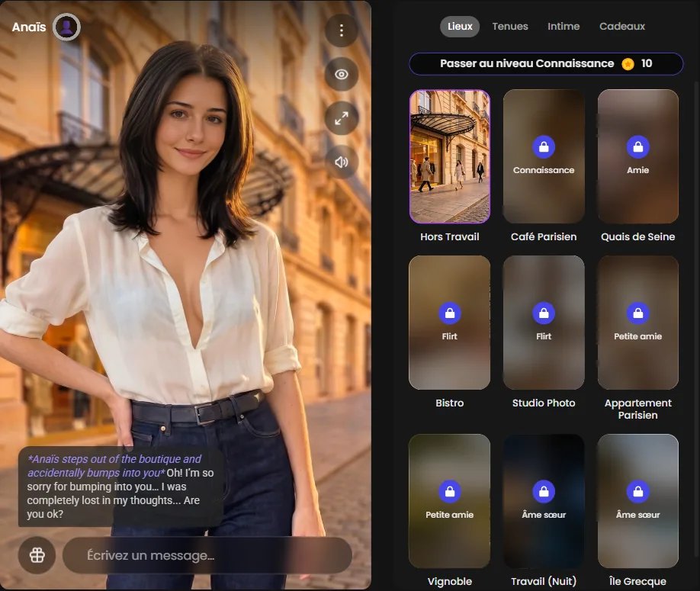
Task: Open the three-dot options menu
Action: [x=342, y=31]
